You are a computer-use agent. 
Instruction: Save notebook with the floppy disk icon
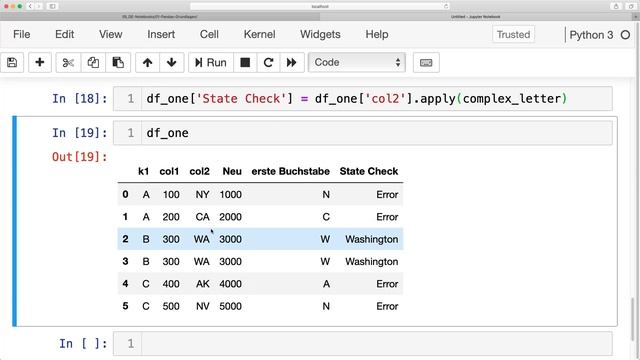tap(12, 62)
